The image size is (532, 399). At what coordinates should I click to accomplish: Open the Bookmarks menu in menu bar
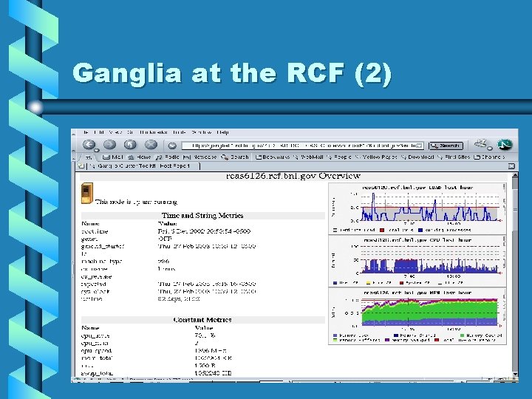[x=154, y=132]
